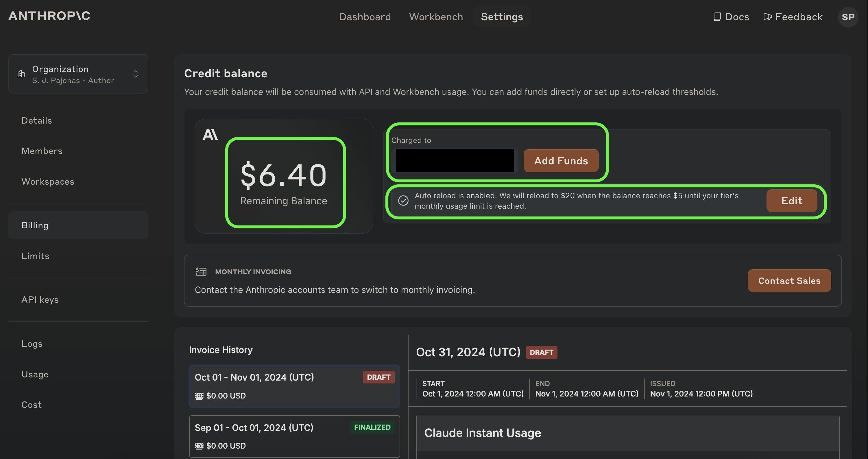Open Limits in the sidebar
This screenshot has width=868, height=459.
[x=35, y=256]
